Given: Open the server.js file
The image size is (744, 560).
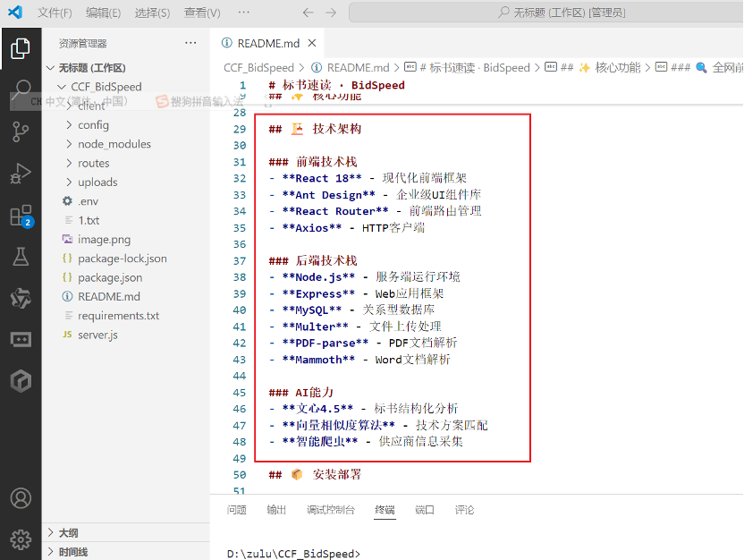Looking at the screenshot, I should pos(126,335).
